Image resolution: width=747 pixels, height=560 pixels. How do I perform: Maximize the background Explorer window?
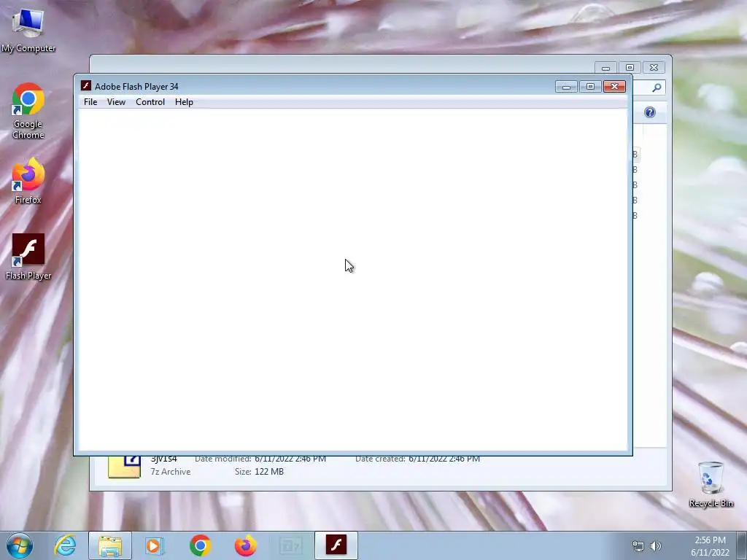click(630, 68)
